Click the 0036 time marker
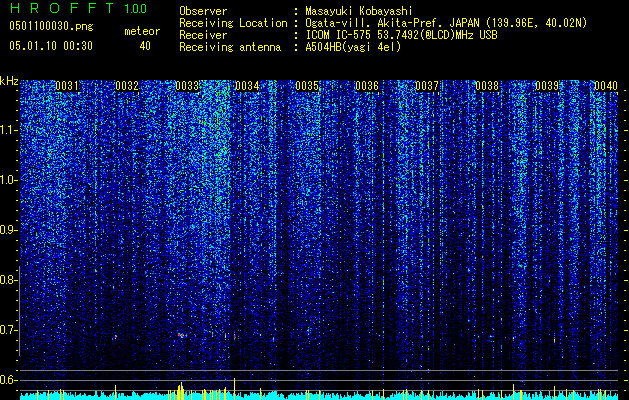Viewport: 629px width, 400px height. (367, 86)
